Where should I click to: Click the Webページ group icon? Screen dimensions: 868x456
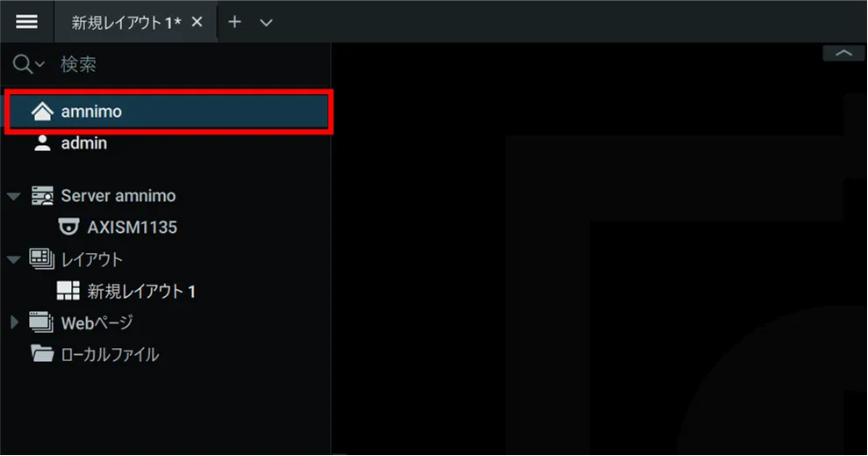pyautogui.click(x=41, y=322)
